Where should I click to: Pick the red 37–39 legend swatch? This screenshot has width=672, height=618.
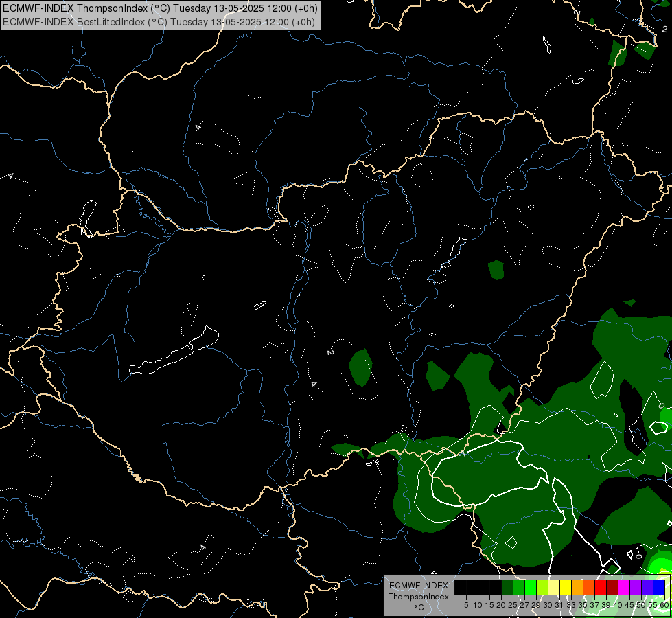pyautogui.click(x=601, y=587)
